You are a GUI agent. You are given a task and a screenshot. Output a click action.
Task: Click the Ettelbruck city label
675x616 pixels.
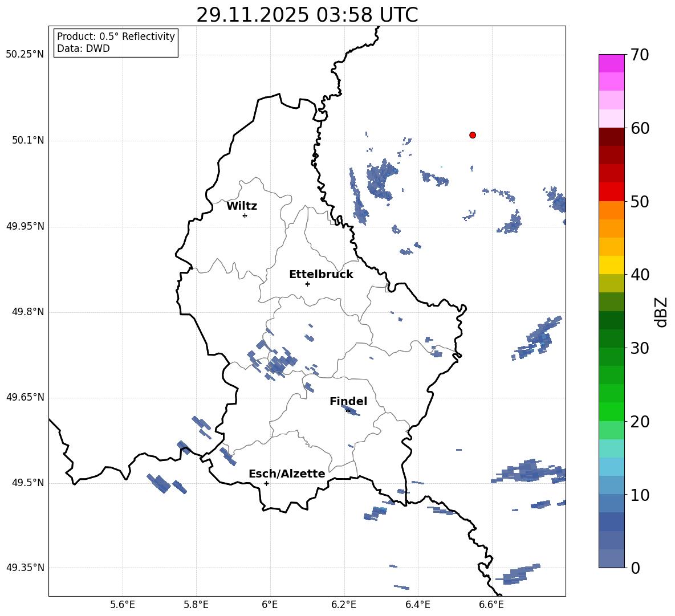click(x=321, y=275)
